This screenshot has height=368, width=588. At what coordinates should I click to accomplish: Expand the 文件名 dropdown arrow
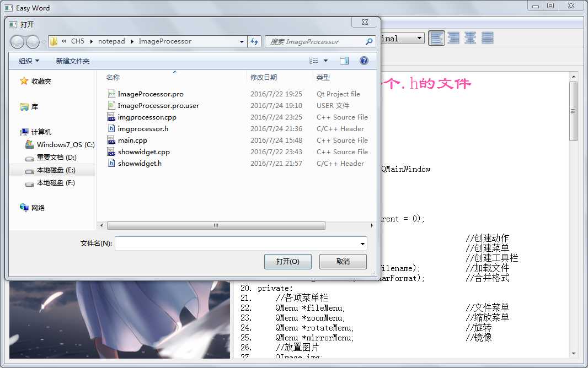(x=362, y=243)
